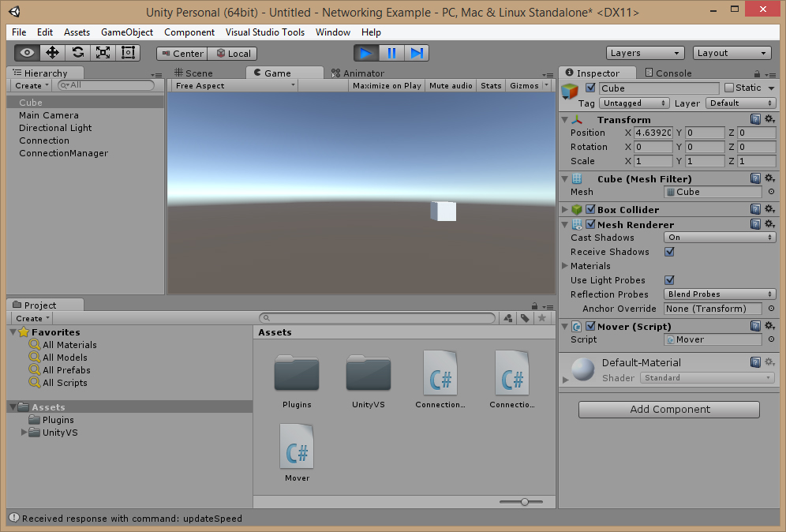Click the Save search star icon

(x=542, y=318)
